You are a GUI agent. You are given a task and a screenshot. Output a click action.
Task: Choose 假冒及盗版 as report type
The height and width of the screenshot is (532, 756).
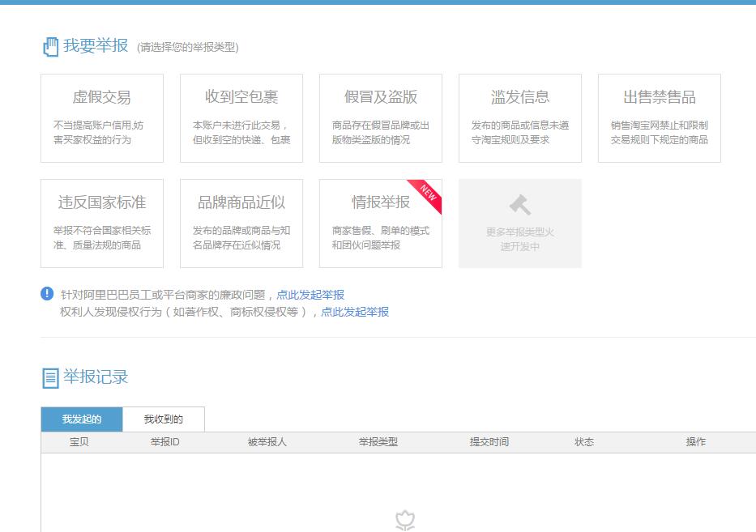pyautogui.click(x=380, y=117)
